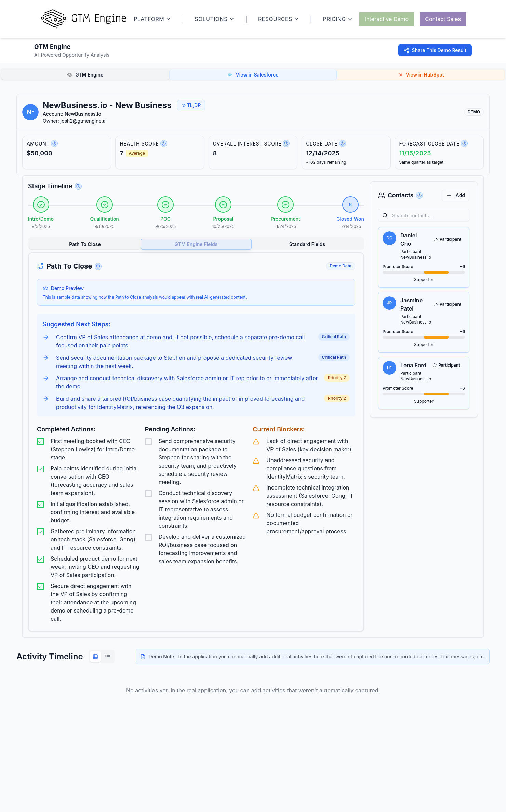Select the Qualification stage marker
The image size is (506, 812).
(x=105, y=205)
